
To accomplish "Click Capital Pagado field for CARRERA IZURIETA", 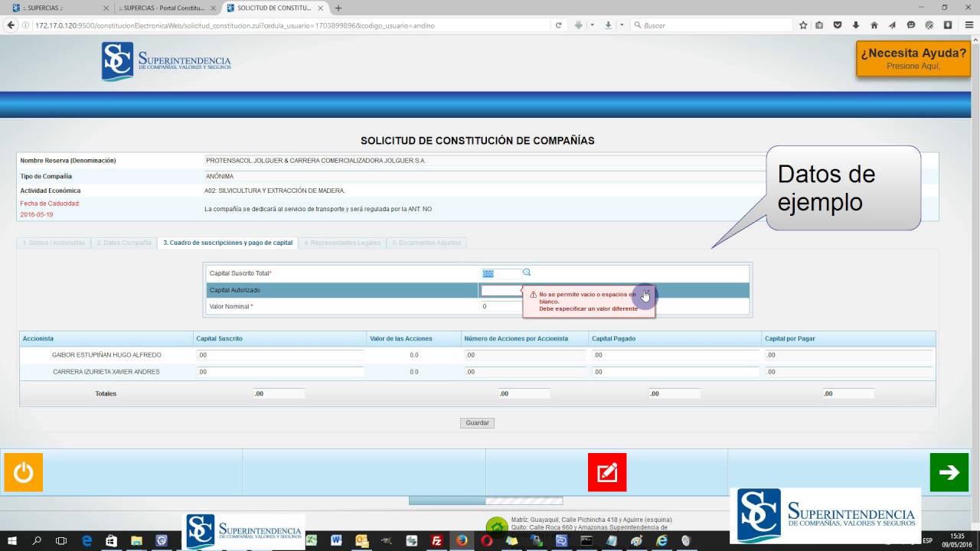I will (675, 372).
